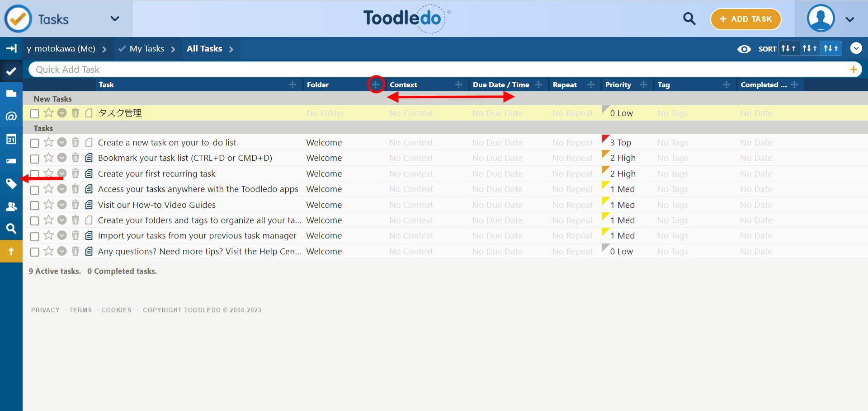
Task: Open the COOKIES footer link
Action: click(116, 310)
